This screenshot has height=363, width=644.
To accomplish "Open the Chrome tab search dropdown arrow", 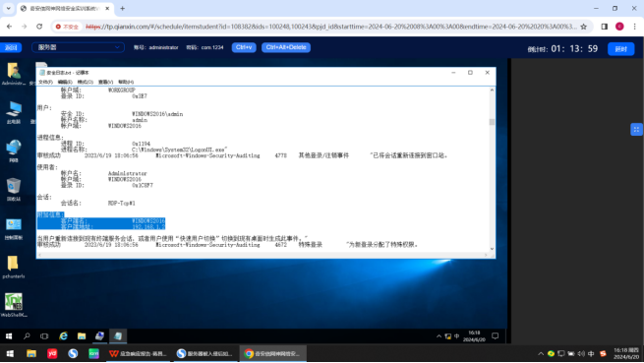I will (x=8, y=8).
